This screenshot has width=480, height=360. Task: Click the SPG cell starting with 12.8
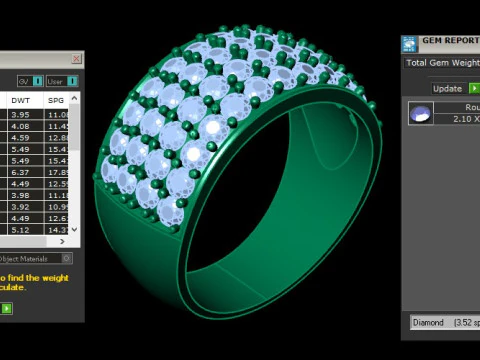(57, 138)
